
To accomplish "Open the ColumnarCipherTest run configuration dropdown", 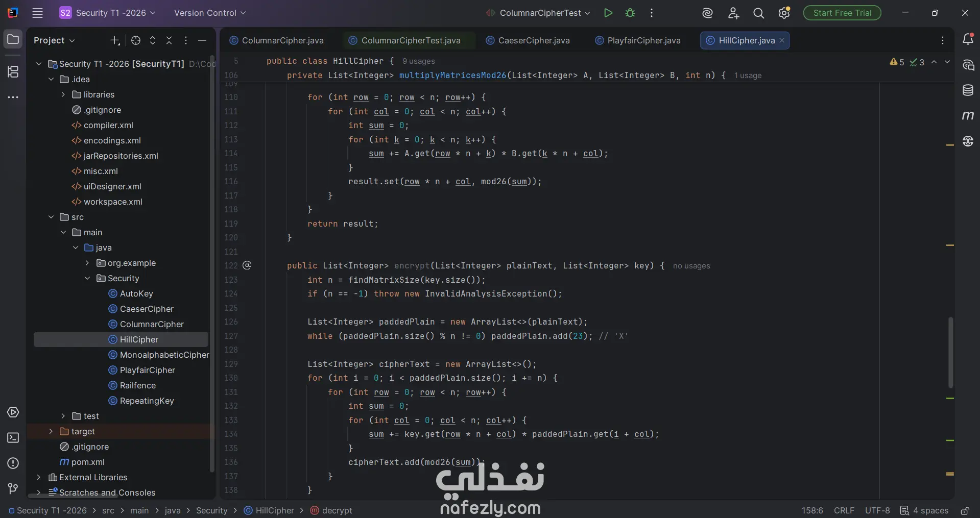I will (538, 13).
